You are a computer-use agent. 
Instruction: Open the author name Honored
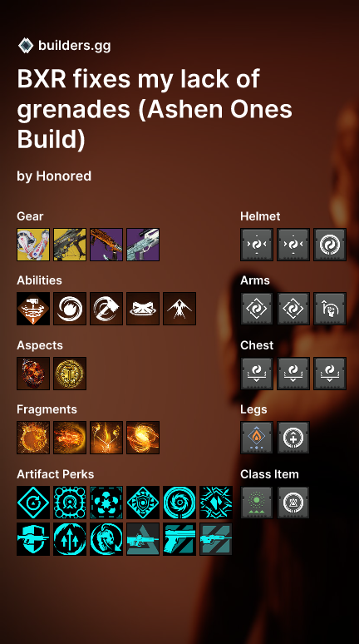[x=64, y=176]
